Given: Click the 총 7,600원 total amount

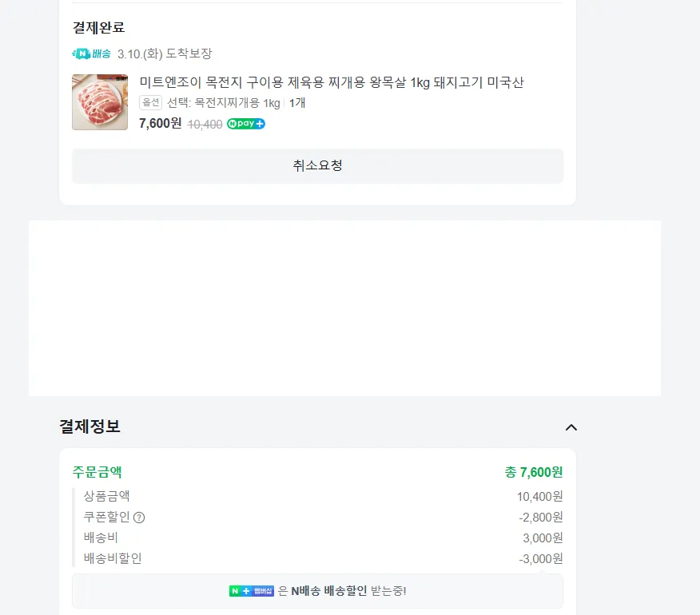Looking at the screenshot, I should coord(533,472).
